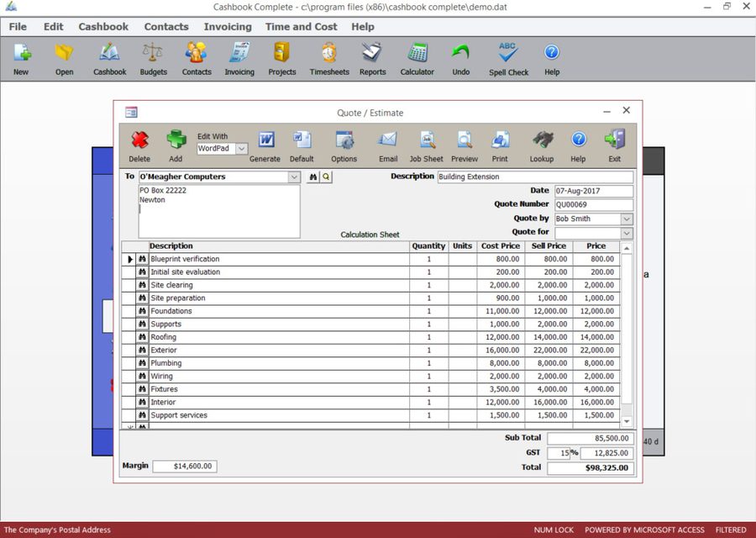756x538 pixels.
Task: Click the Default template icon
Action: click(302, 140)
